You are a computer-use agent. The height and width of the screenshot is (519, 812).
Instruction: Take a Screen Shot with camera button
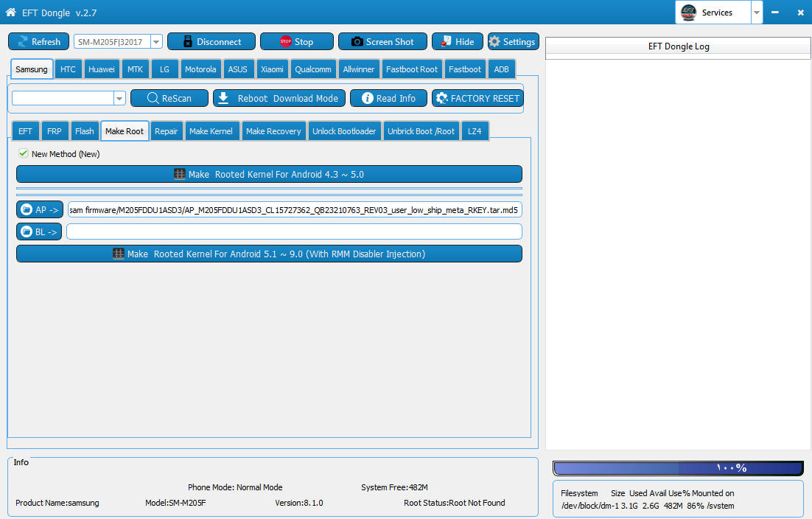click(x=382, y=41)
